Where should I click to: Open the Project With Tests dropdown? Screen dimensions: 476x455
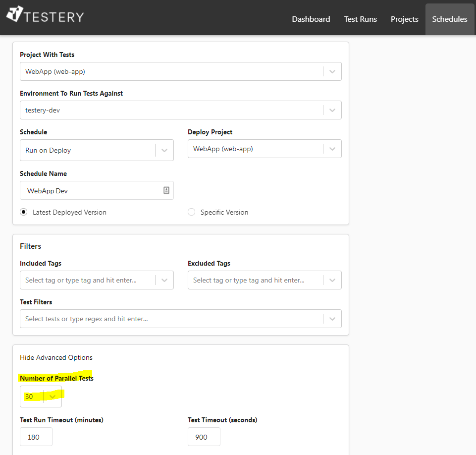pos(332,71)
